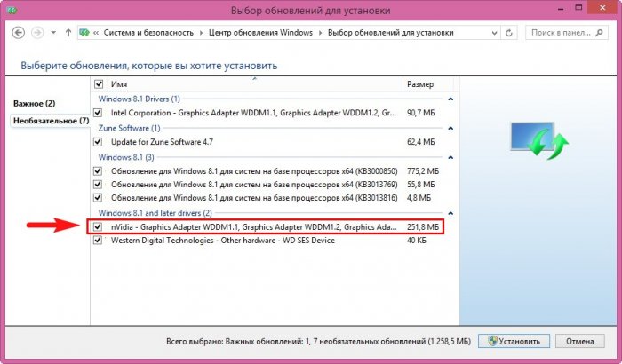Select the Необязательное (7) tab
The width and height of the screenshot is (622, 364).
50,120
